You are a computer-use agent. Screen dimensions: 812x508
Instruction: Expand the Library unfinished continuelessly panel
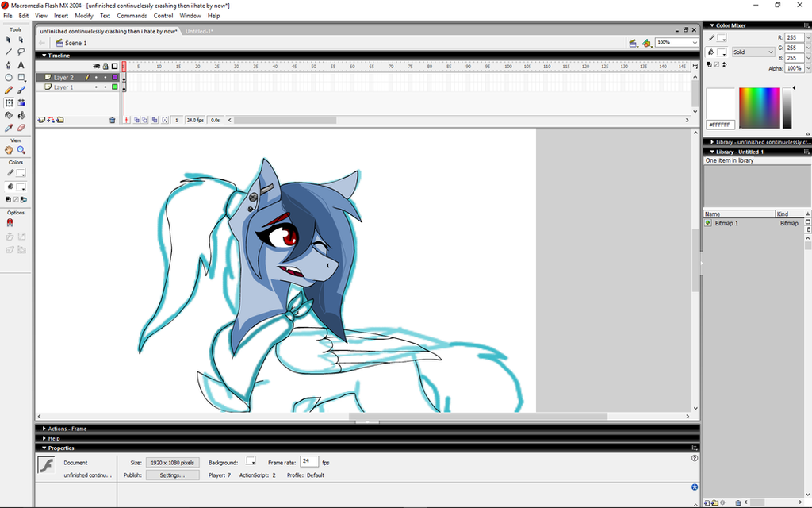point(712,142)
